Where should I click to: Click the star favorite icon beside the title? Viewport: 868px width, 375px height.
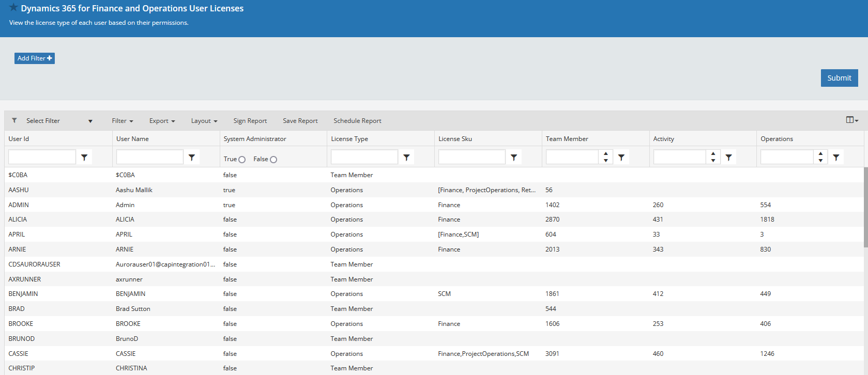coord(13,7)
